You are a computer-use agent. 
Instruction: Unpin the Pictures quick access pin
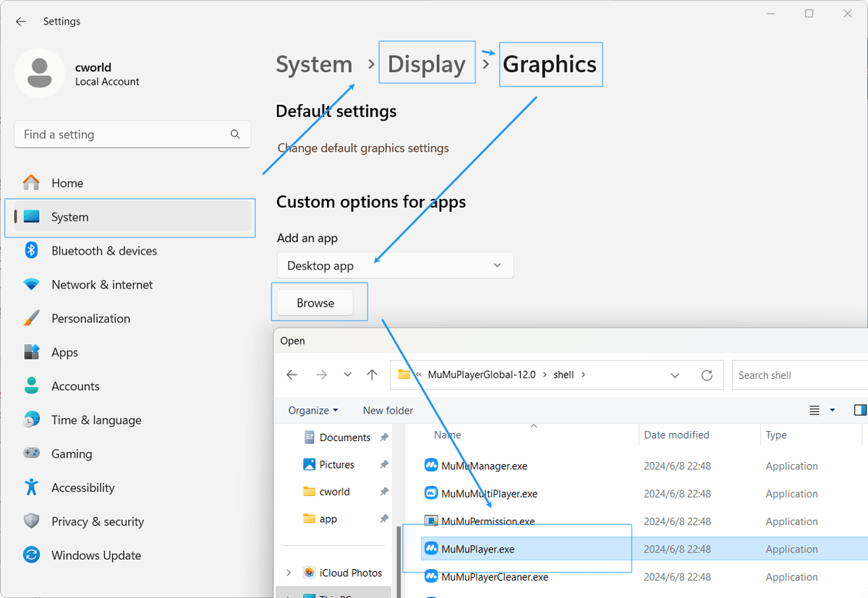coord(383,464)
